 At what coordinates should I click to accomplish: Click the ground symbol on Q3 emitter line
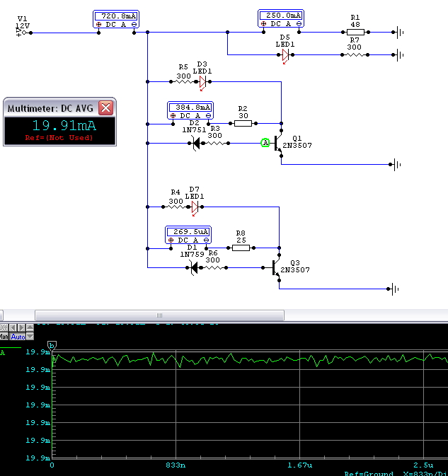394,289
